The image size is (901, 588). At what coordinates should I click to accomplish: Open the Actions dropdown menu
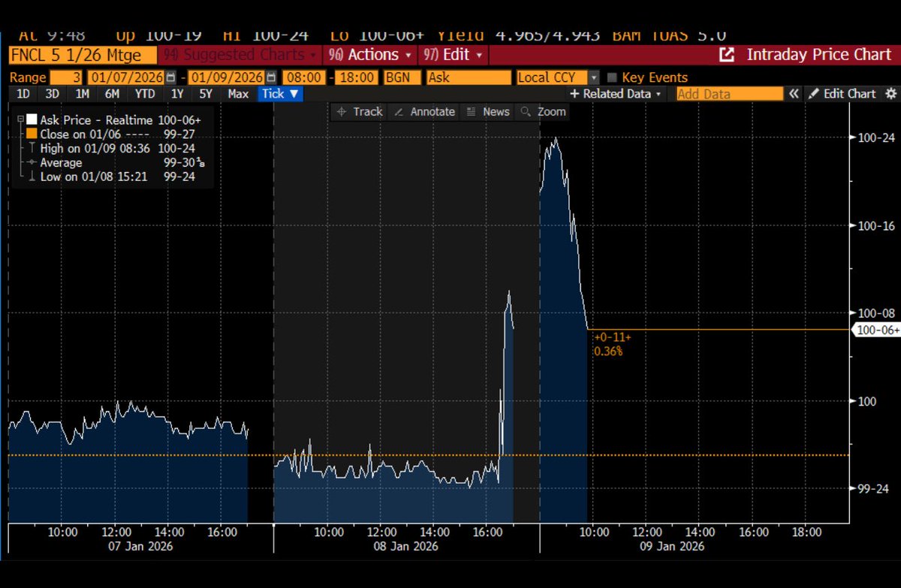[x=371, y=55]
